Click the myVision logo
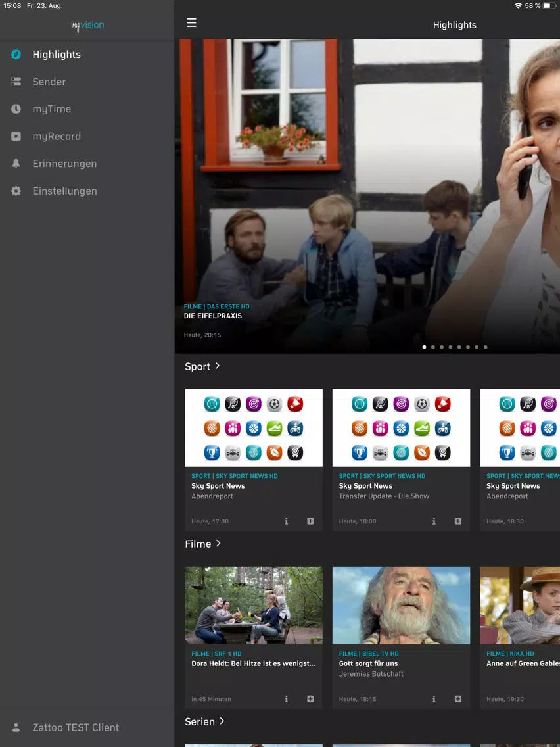Screen dimensions: 560x747 point(87,26)
